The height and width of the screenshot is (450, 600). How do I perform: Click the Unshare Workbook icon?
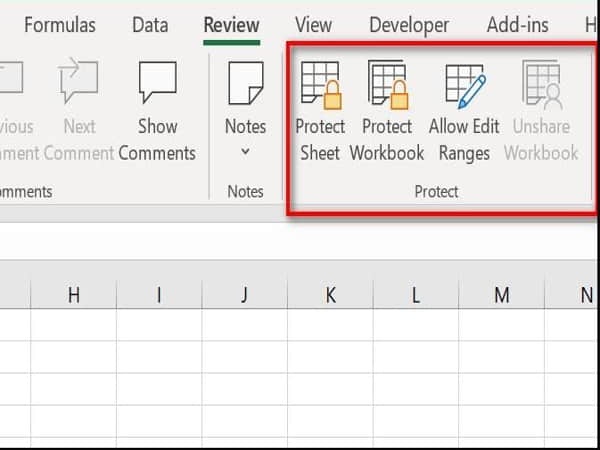(542, 85)
